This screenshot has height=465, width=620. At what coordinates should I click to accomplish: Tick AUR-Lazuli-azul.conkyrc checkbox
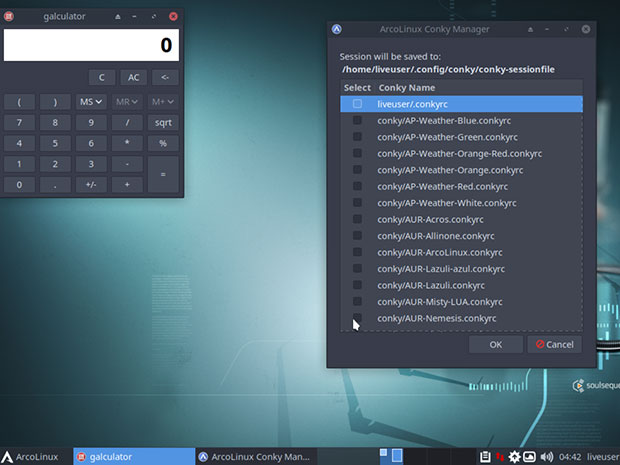coord(357,268)
